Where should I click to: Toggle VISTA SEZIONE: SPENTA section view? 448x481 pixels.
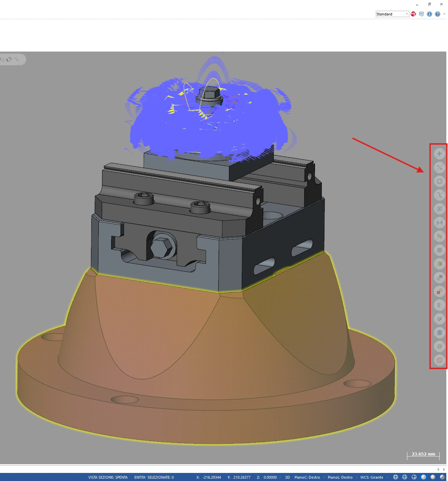coord(108,477)
